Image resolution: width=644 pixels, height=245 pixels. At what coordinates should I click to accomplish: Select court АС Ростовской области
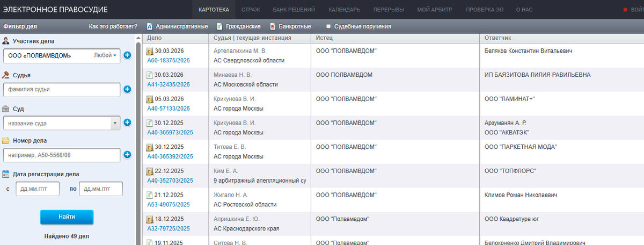245,205
